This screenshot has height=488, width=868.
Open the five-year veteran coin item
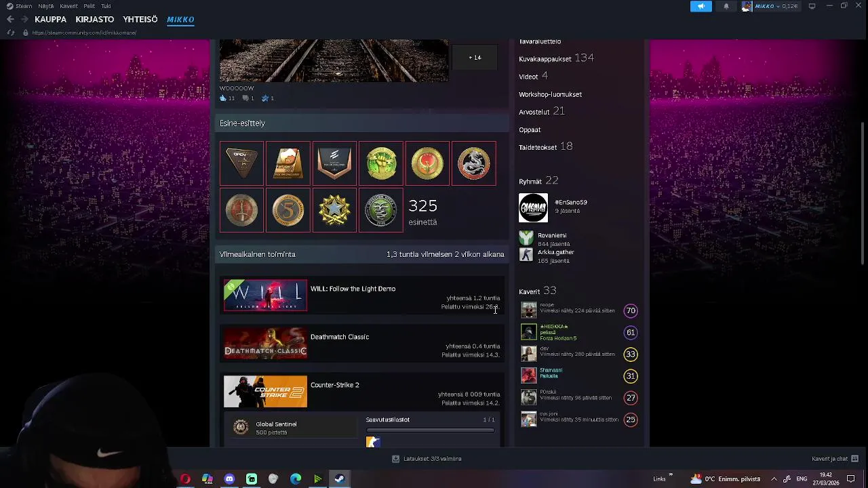click(x=288, y=210)
